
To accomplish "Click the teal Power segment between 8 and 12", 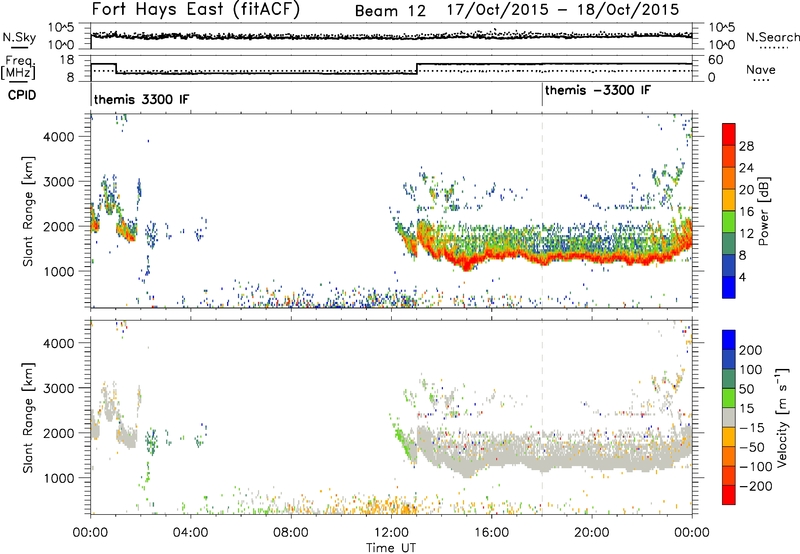I will click(729, 244).
